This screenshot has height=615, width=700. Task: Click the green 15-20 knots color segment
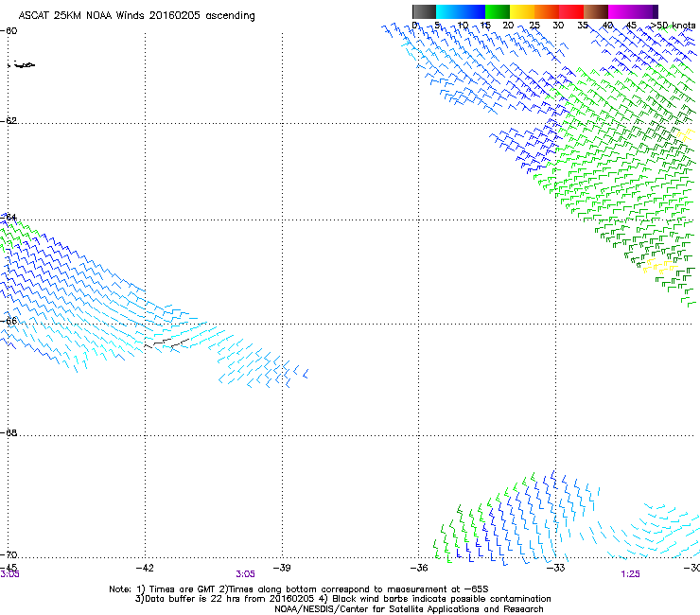(x=498, y=11)
